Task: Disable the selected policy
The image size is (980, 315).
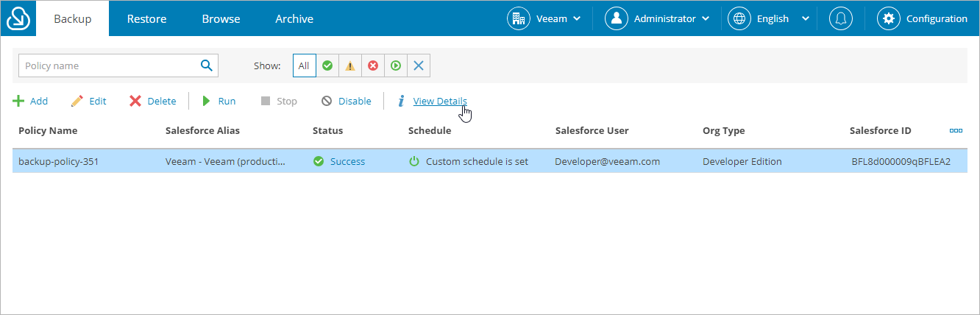Action: click(x=347, y=102)
